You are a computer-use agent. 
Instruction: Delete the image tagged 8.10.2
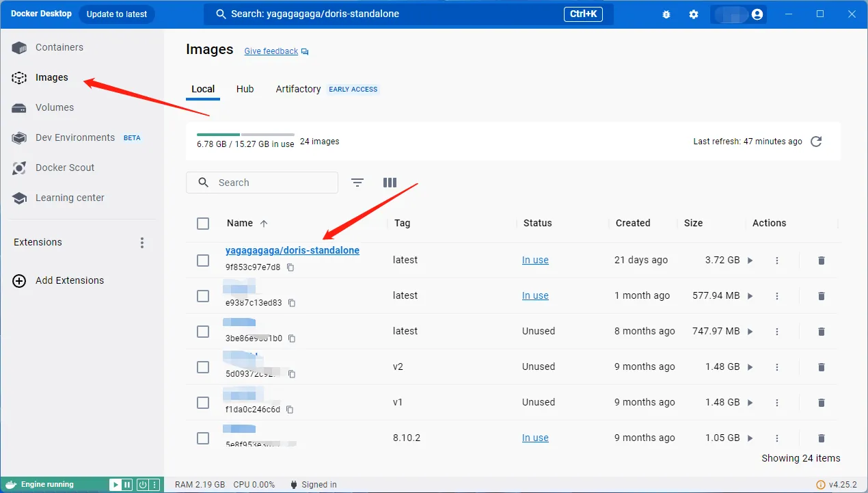pos(822,438)
